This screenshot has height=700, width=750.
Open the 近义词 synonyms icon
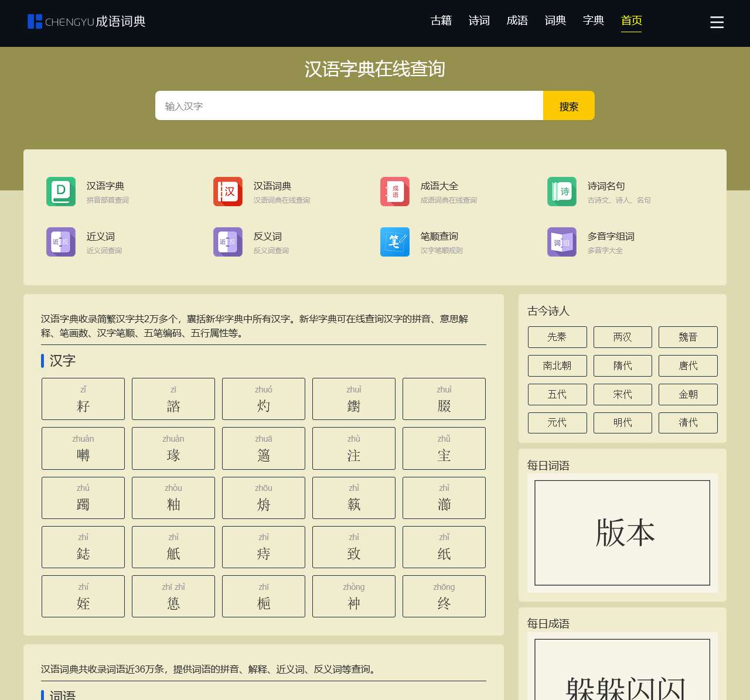click(x=60, y=242)
